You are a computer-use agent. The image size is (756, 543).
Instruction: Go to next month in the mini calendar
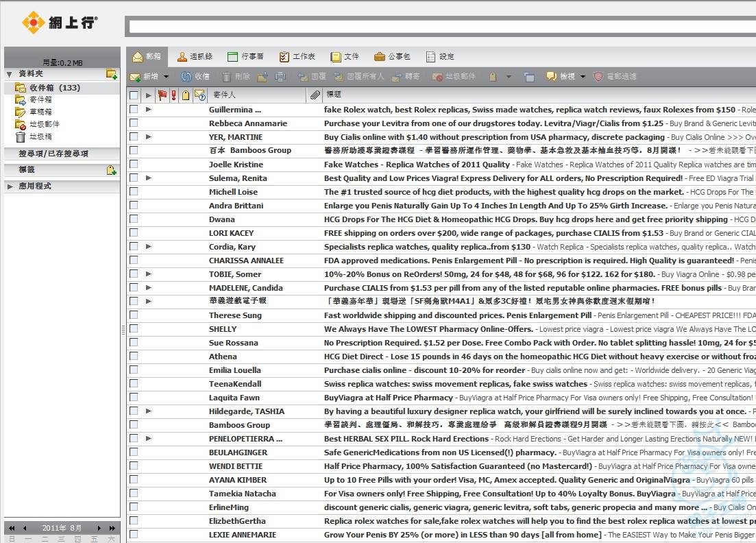click(99, 528)
